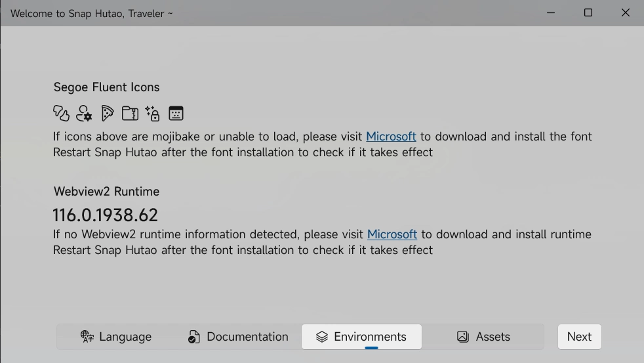Viewport: 644px width, 363px height.
Task: Click the layers icon on Environments tab
Action: (x=322, y=336)
